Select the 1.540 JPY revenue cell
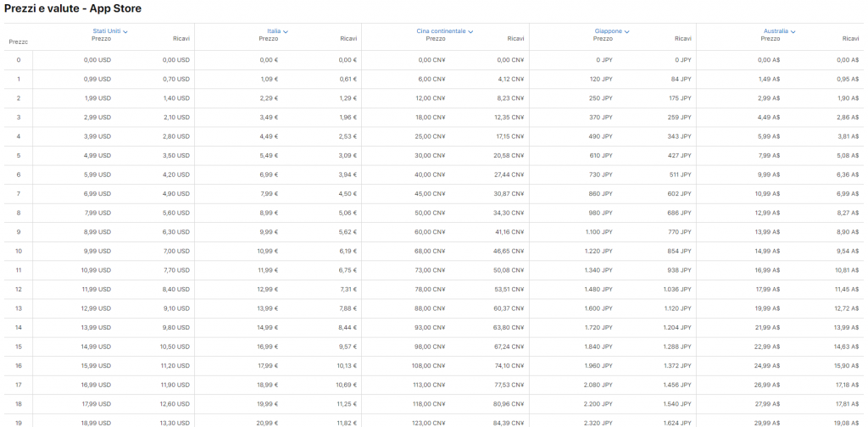Viewport: 868px width, 427px height. click(x=678, y=404)
